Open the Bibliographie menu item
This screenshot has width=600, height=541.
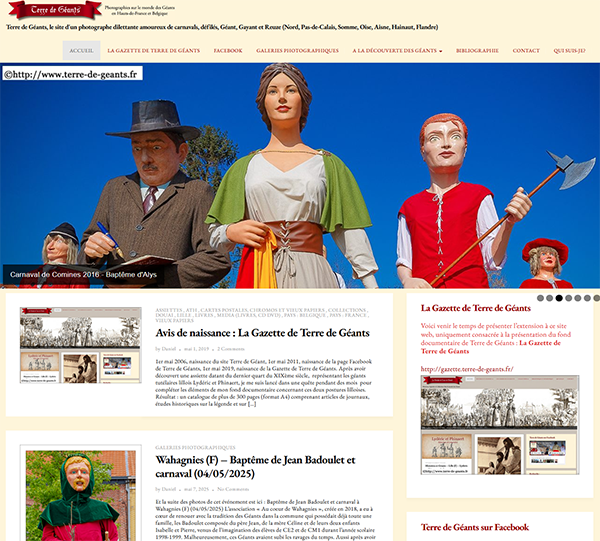coord(477,50)
